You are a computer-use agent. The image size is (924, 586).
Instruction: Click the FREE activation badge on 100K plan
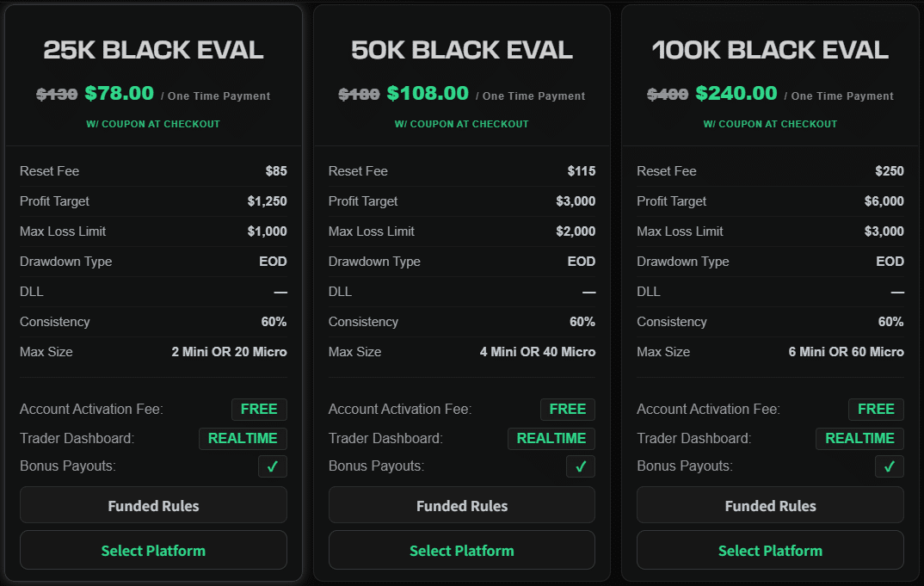(x=876, y=409)
